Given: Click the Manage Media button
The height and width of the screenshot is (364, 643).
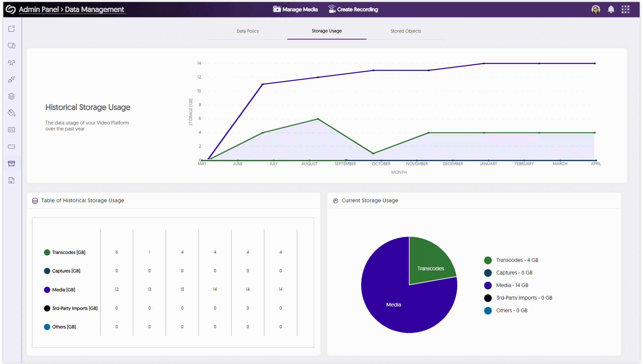Looking at the screenshot, I should point(295,9).
